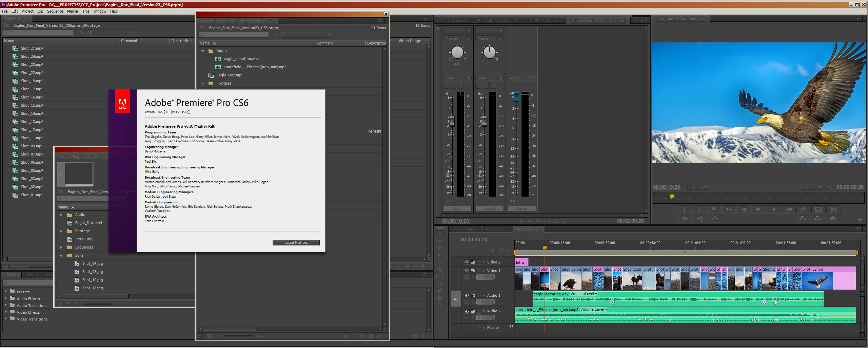
Task: Click the Master volume fader handle
Action: click(x=516, y=97)
